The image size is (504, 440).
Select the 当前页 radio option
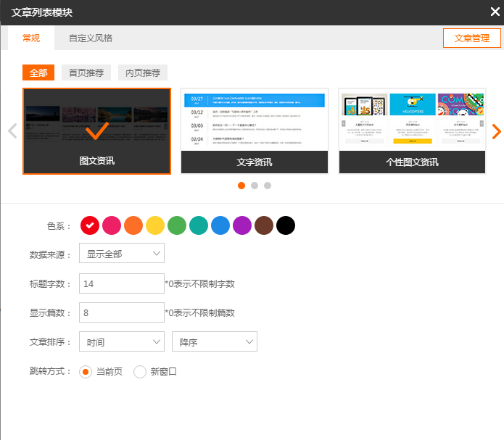coord(86,372)
